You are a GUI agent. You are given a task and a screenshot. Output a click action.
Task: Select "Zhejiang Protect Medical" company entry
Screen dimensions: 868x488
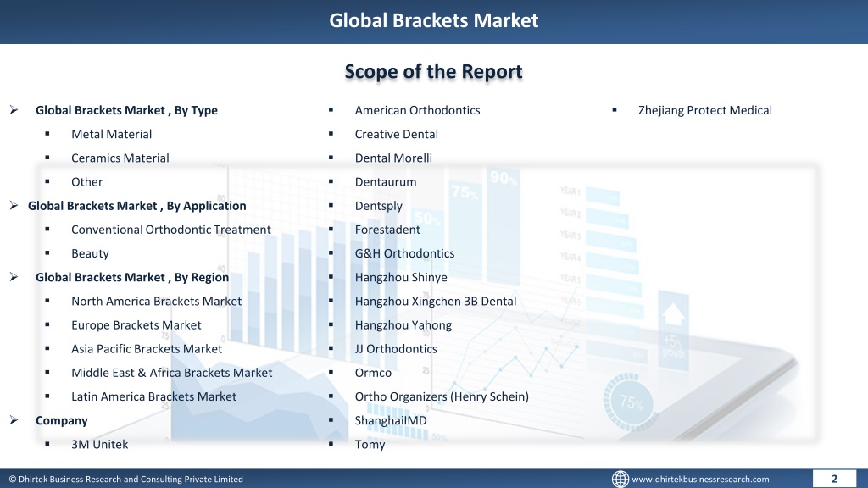pos(704,110)
